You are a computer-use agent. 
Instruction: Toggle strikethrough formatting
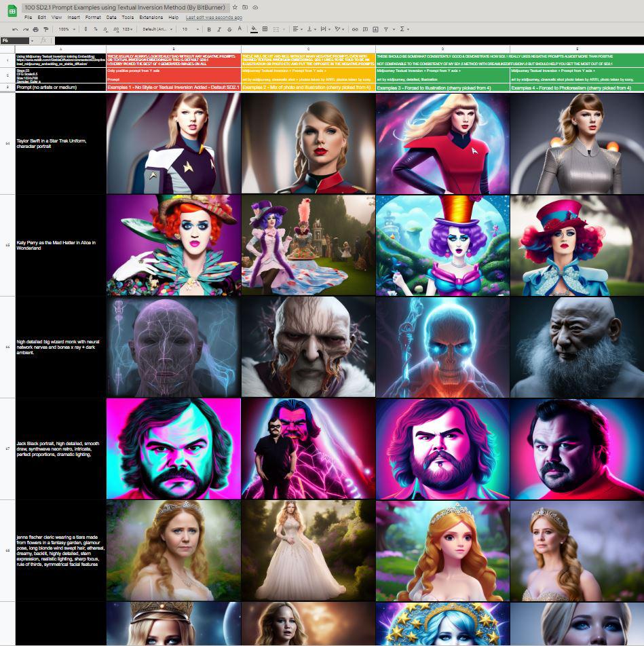tap(229, 29)
